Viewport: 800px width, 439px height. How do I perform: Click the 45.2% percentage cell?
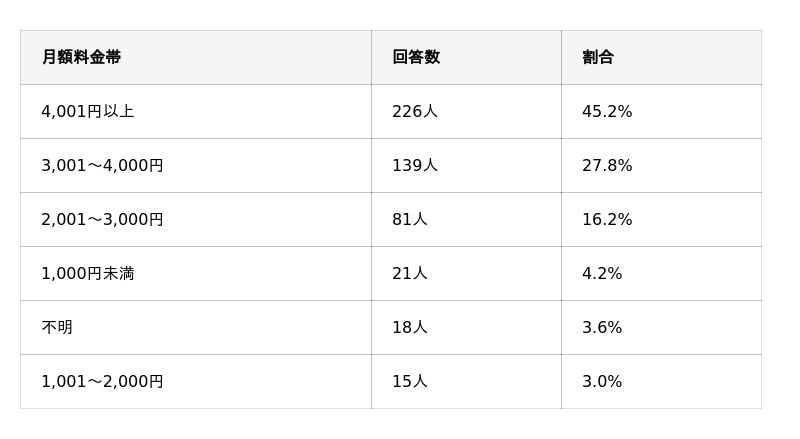(x=607, y=111)
